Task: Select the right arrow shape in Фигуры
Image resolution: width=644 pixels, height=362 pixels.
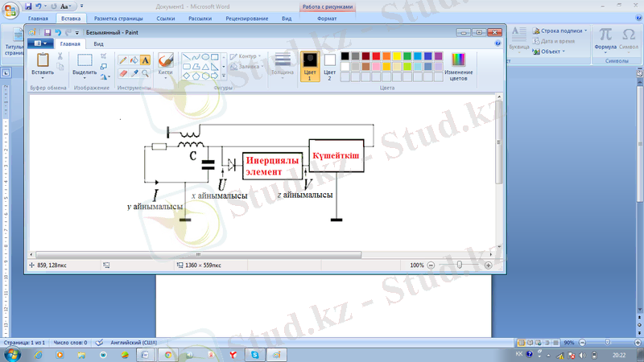Action: click(214, 76)
